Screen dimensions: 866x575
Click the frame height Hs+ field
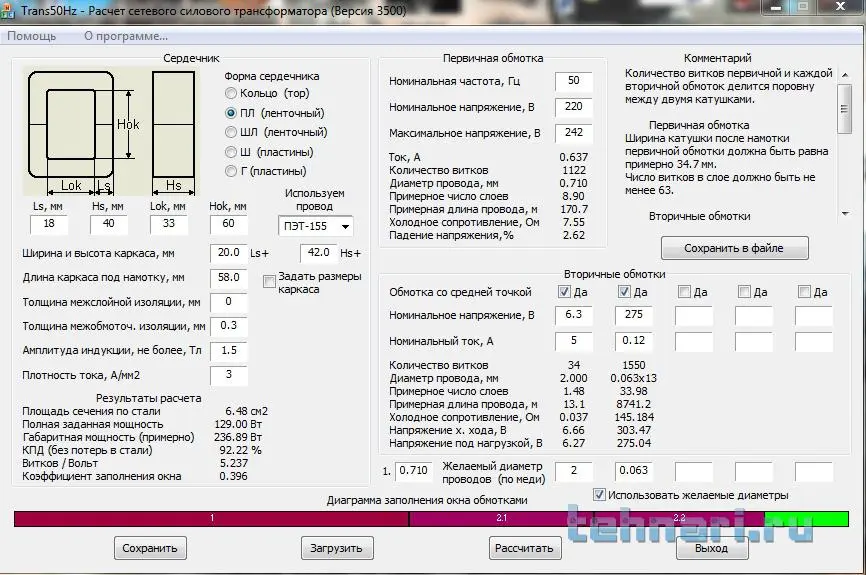click(318, 253)
